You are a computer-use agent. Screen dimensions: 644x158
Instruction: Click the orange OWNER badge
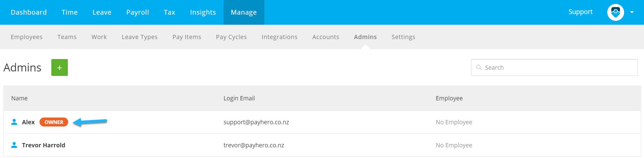point(54,122)
